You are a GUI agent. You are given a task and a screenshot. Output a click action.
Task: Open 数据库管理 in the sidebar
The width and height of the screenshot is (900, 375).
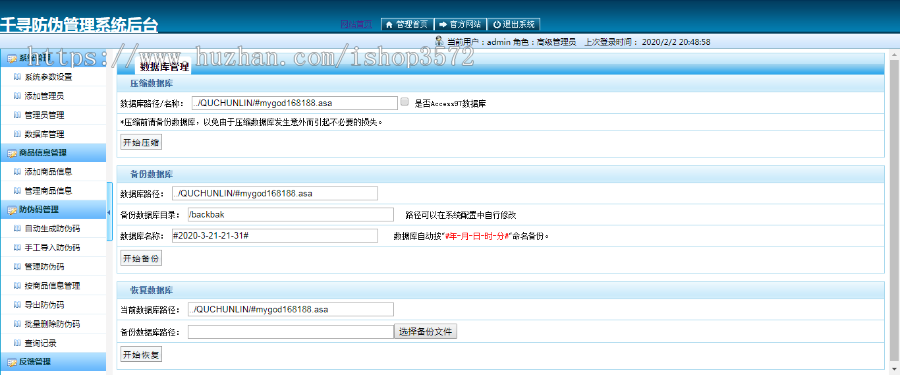[44, 134]
